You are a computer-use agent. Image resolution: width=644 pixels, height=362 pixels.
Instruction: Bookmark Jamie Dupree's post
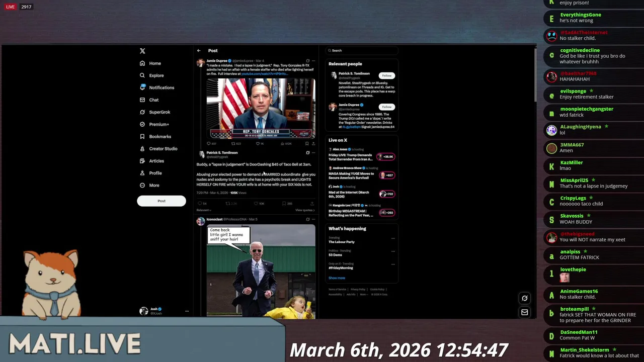(306, 144)
